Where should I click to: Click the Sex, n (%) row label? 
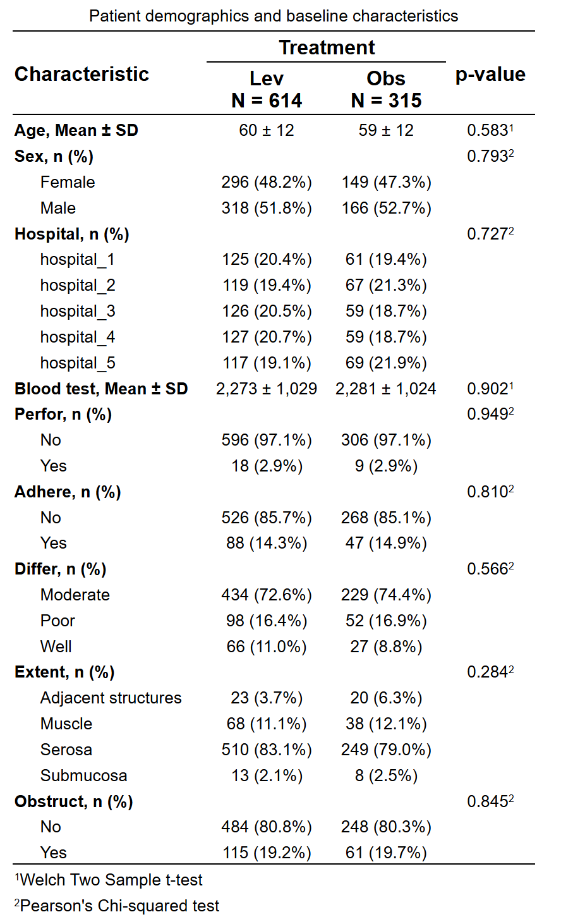[54, 156]
